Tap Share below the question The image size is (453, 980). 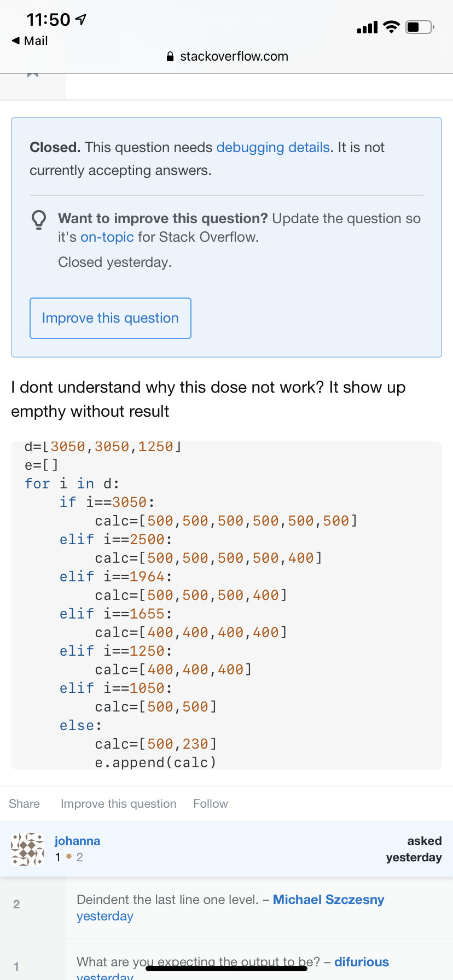click(x=24, y=803)
